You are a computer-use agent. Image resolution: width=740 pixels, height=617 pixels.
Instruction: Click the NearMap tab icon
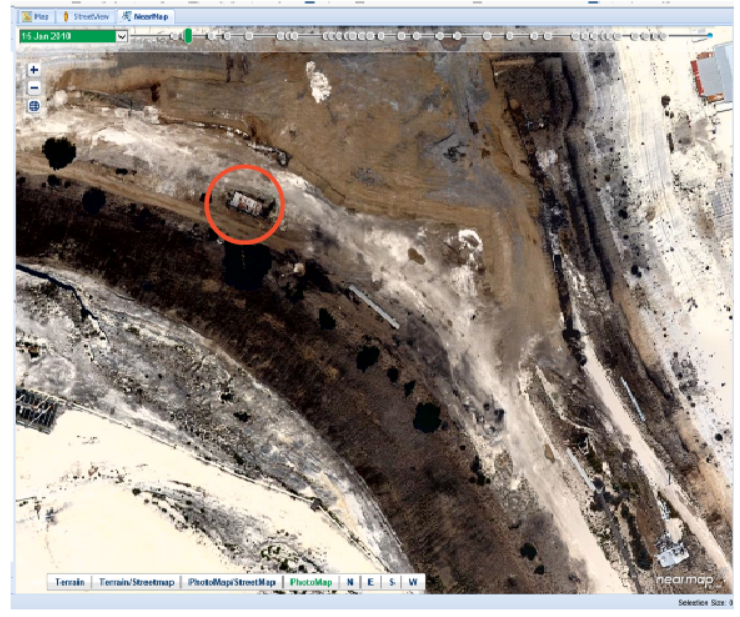click(126, 16)
